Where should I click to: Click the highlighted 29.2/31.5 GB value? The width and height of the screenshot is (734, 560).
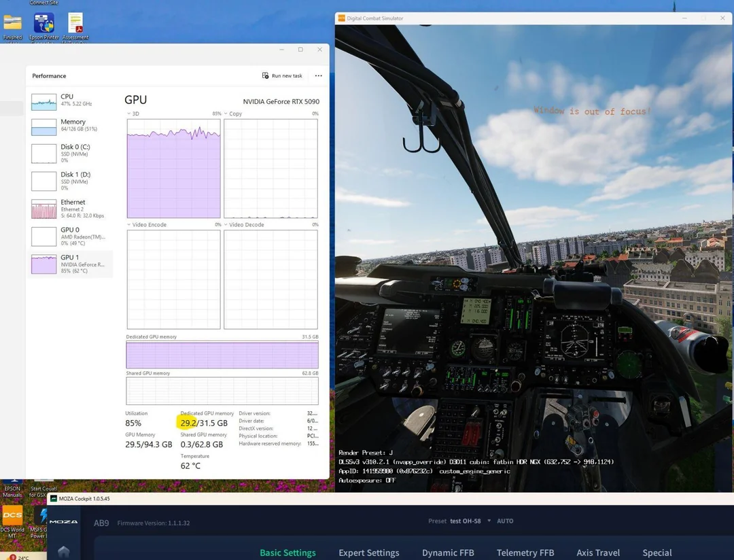pos(204,423)
